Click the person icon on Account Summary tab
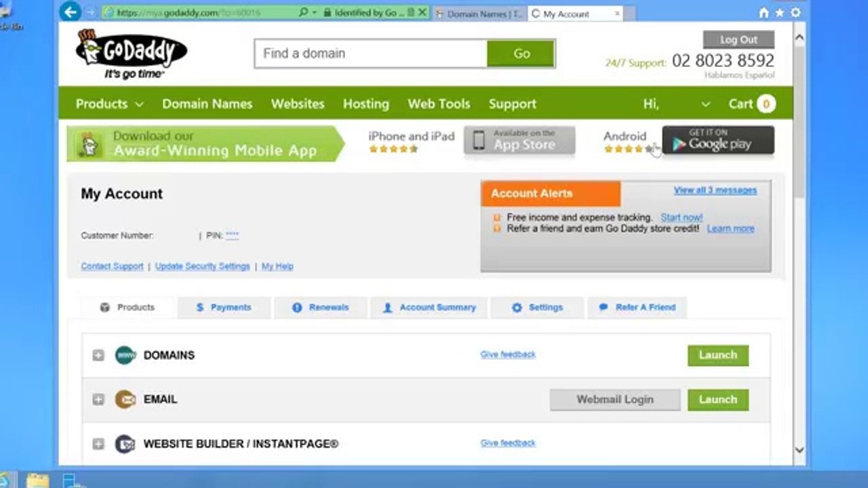 click(x=387, y=307)
